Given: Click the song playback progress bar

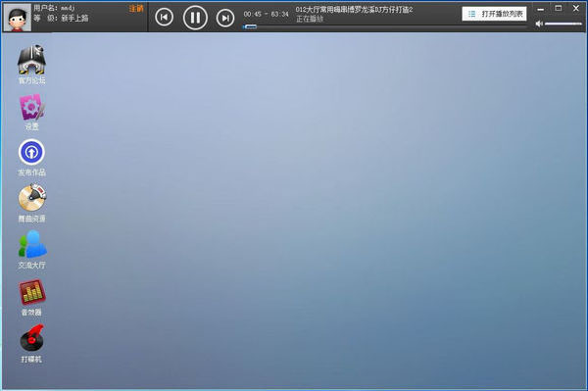Looking at the screenshot, I should click(x=385, y=26).
